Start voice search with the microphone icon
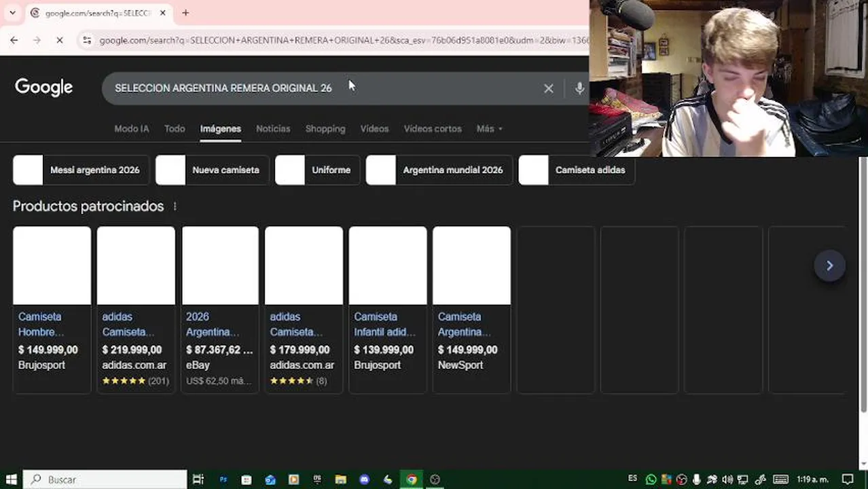The height and width of the screenshot is (489, 868). click(579, 88)
